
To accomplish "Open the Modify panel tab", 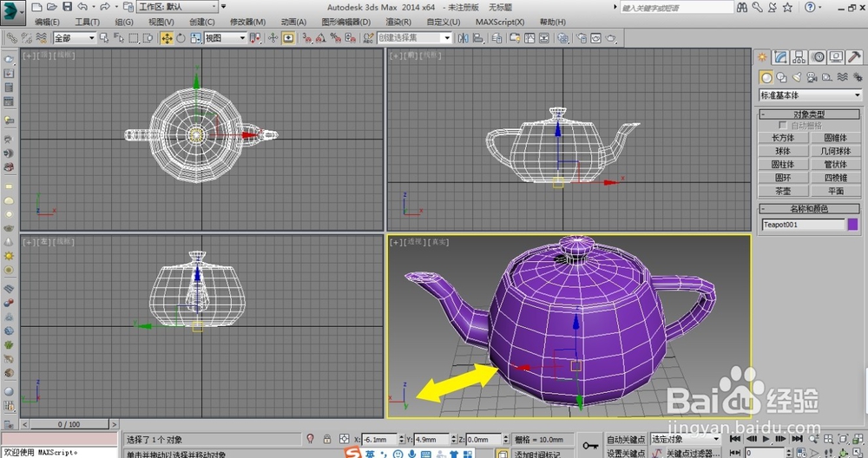I will point(780,57).
